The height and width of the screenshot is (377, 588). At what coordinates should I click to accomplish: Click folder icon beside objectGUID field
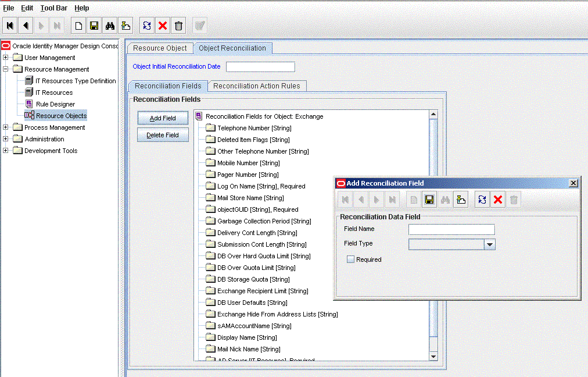(x=211, y=209)
